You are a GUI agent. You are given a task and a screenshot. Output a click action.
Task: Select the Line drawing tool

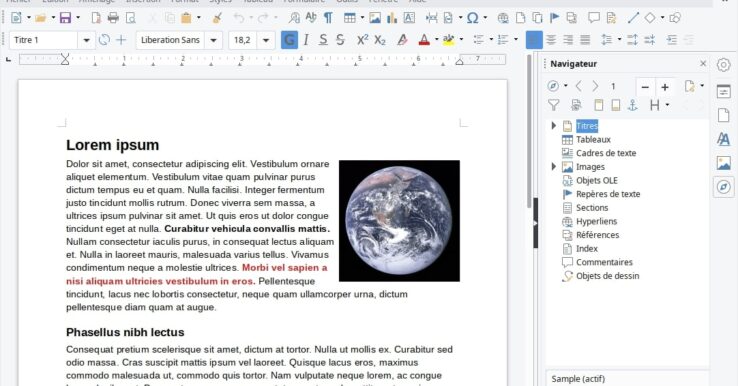(633, 18)
